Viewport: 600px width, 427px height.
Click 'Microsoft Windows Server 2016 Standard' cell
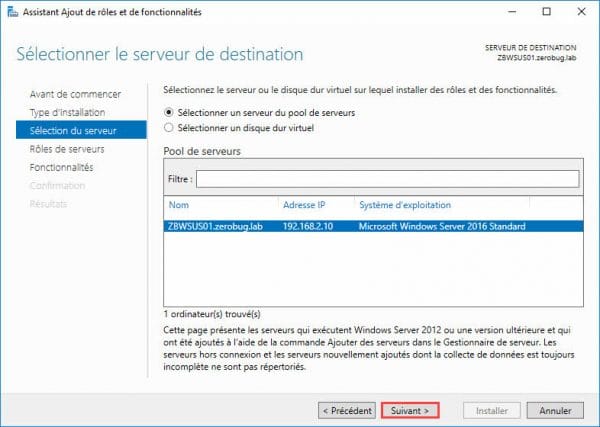[442, 226]
